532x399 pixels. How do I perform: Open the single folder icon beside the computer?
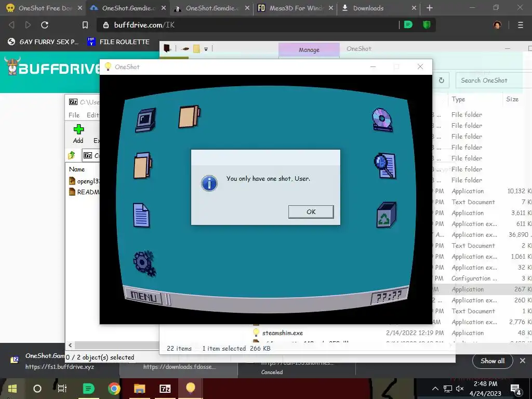(x=189, y=116)
